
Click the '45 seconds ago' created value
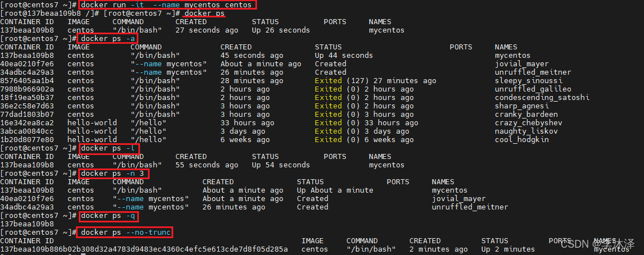tap(252, 56)
